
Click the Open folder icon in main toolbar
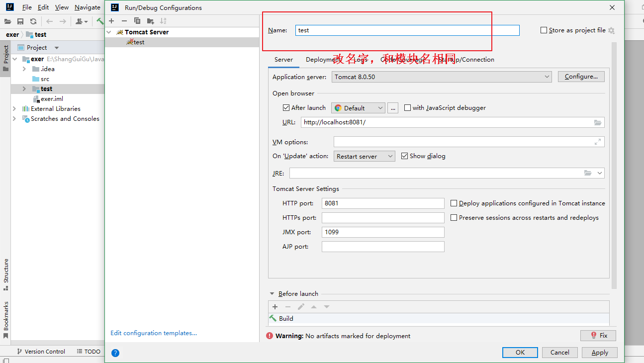[7, 21]
